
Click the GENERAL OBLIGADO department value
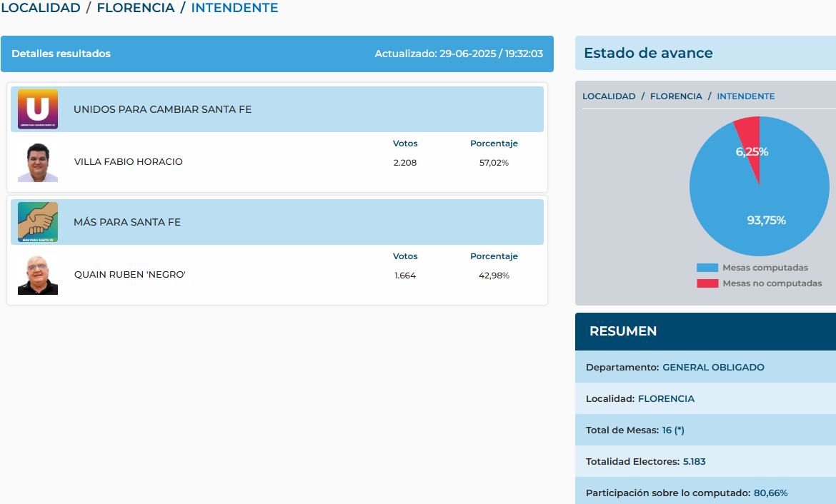coord(713,368)
